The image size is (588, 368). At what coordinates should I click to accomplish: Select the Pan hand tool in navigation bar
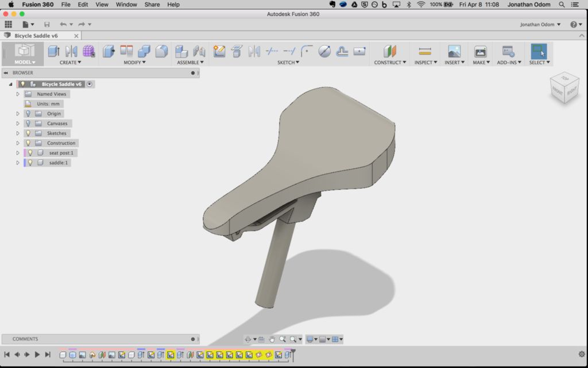pyautogui.click(x=272, y=339)
